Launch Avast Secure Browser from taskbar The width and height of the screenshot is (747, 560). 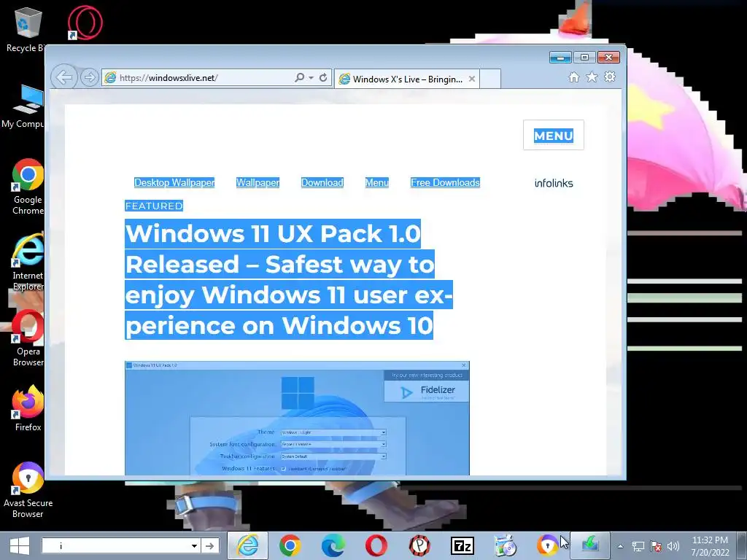547,545
